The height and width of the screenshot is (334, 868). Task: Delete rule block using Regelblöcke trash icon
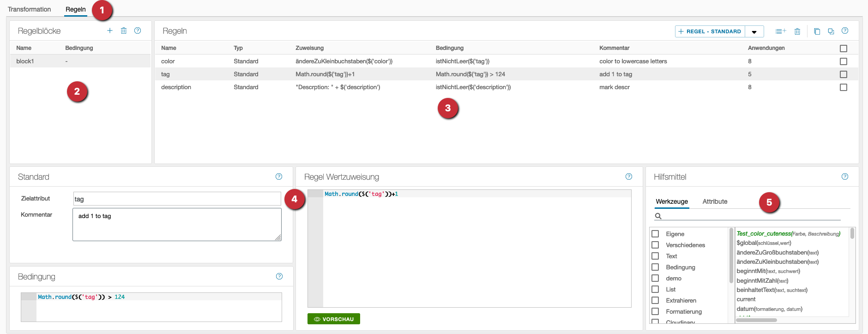(124, 30)
